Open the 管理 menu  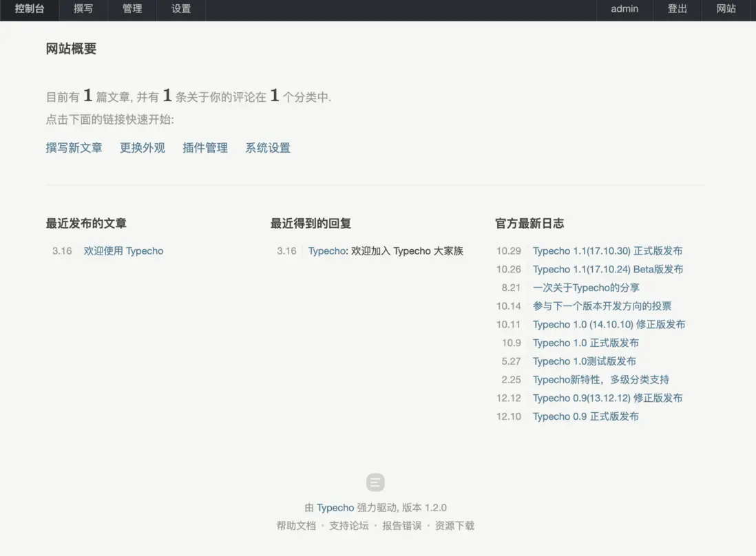[132, 10]
